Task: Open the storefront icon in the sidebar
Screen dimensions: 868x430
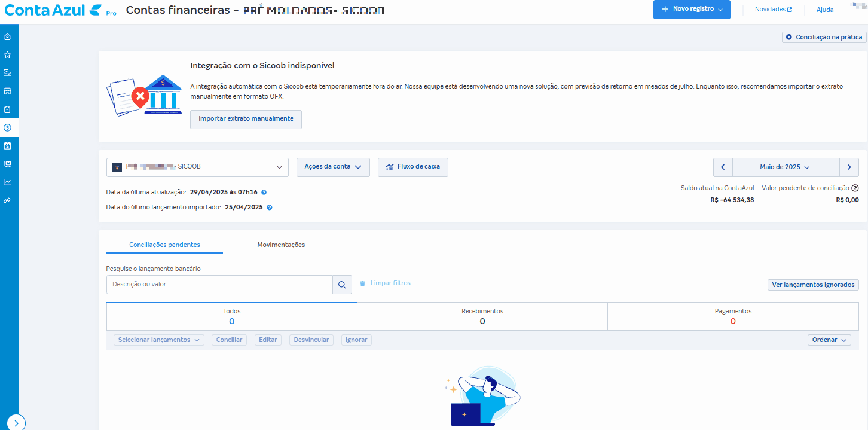Action: coord(7,91)
